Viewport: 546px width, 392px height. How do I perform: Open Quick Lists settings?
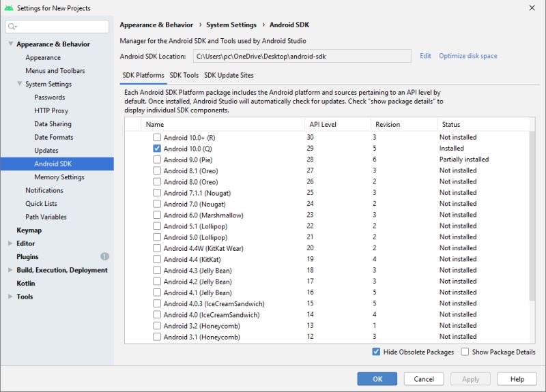coord(41,203)
